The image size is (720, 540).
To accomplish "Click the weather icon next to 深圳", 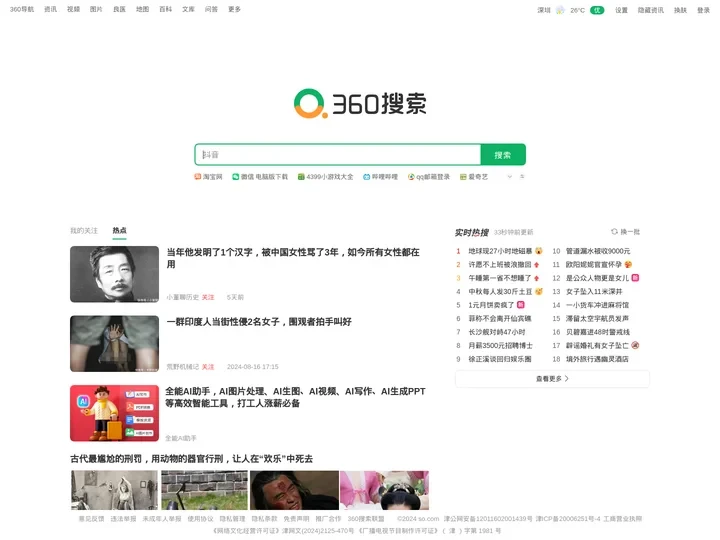I will (x=560, y=10).
